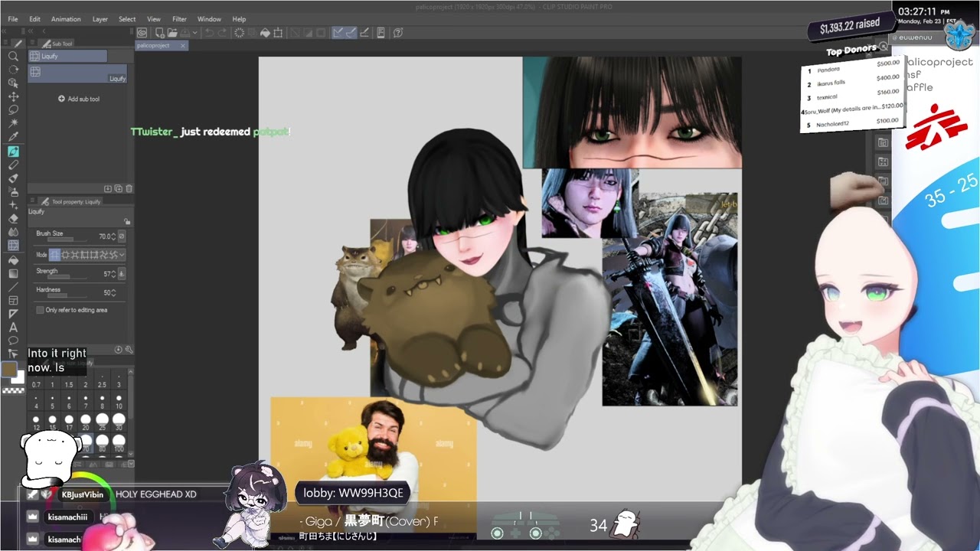Click the Scale/Rotate transform icon
This screenshot has width=980, height=551.
click(x=279, y=33)
